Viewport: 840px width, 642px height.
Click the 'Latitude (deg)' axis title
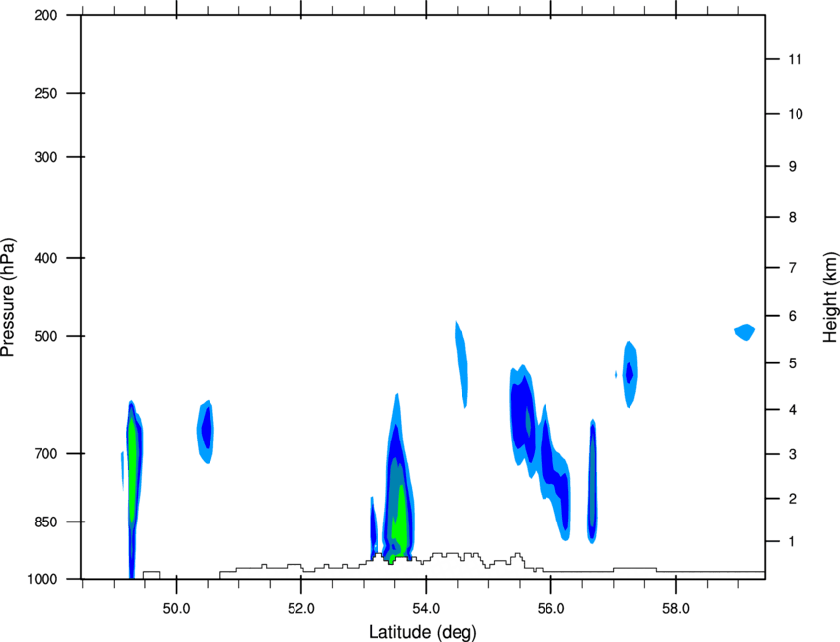(x=423, y=632)
